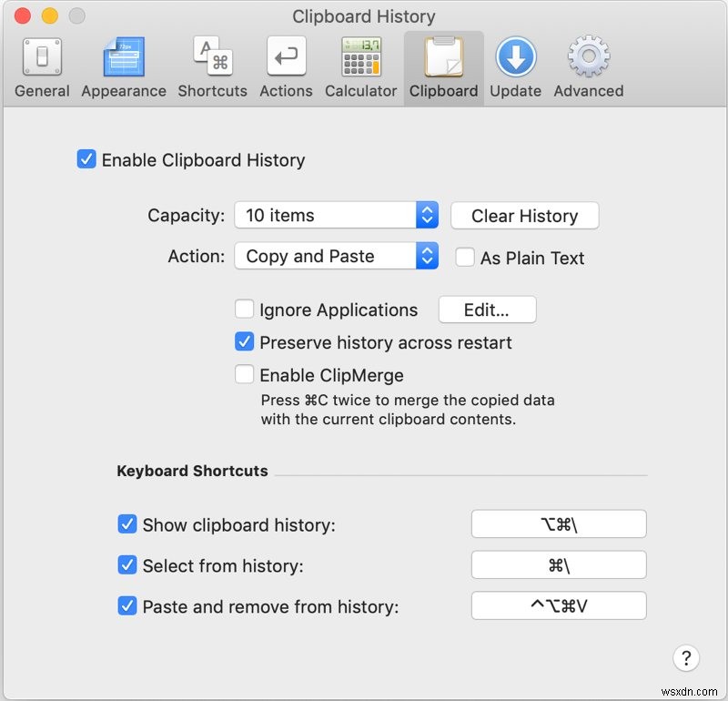The width and height of the screenshot is (728, 701).
Task: Enable the As Plain Text option
Action: pyautogui.click(x=465, y=258)
